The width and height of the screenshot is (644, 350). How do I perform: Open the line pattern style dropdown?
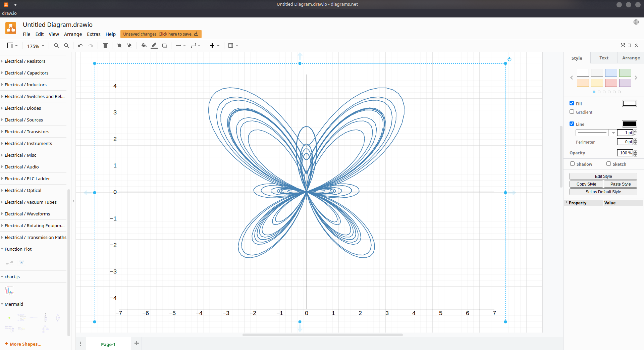click(596, 133)
